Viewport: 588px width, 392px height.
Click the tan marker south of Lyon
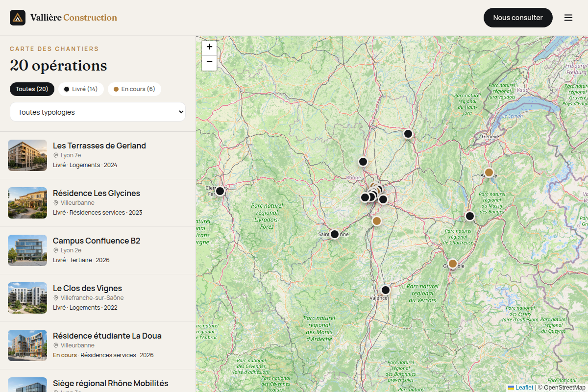377,221
